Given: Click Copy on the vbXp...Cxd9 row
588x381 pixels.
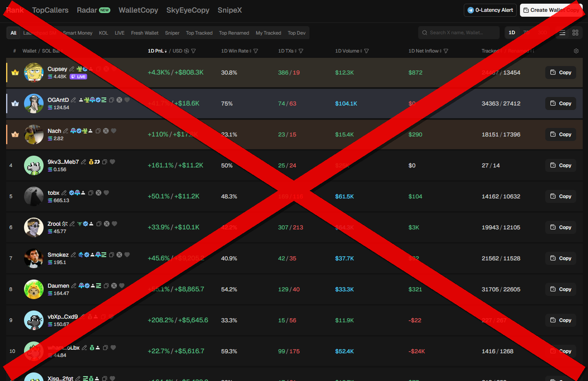Looking at the screenshot, I should [561, 320].
